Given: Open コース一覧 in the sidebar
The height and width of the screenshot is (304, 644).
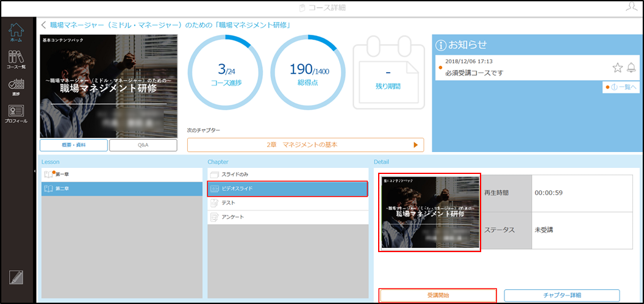Looking at the screenshot, I should 16,59.
